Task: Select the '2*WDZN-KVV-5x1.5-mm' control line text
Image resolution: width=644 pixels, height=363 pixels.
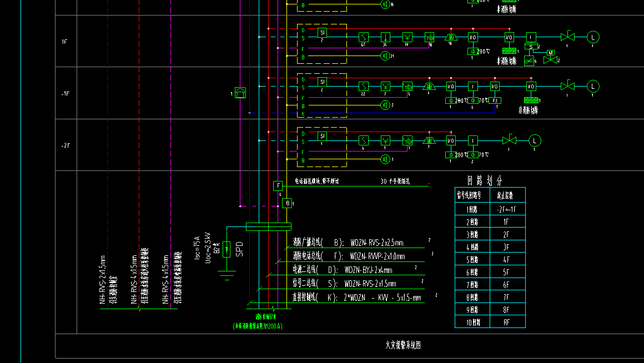Action: tap(382, 298)
